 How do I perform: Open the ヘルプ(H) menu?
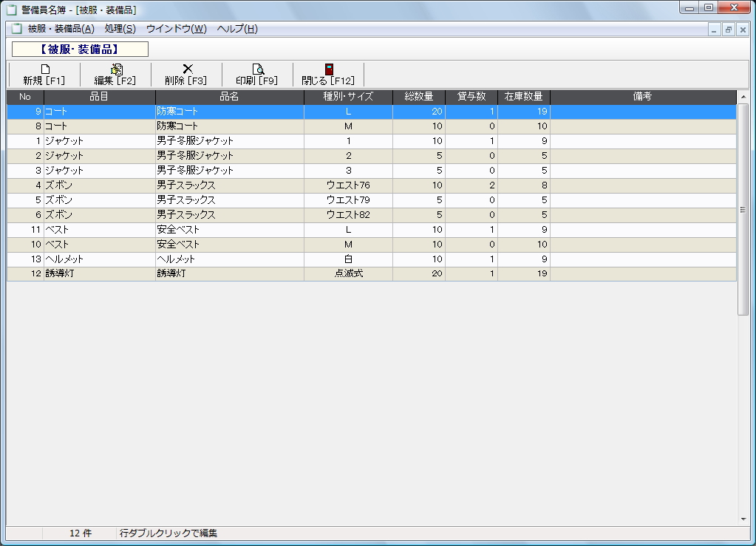click(x=237, y=29)
